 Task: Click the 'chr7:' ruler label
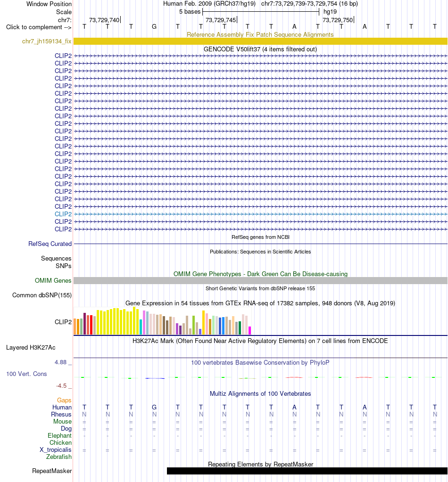point(65,20)
